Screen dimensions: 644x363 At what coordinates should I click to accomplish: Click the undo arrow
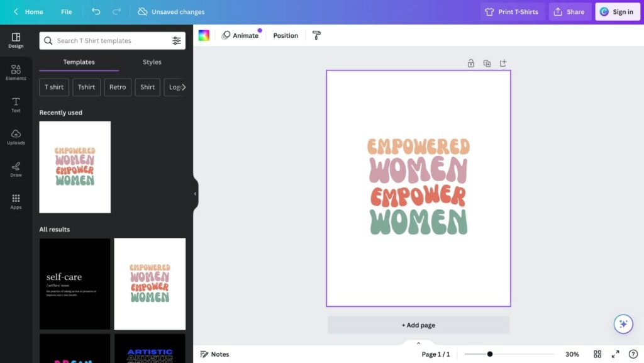click(x=94, y=11)
